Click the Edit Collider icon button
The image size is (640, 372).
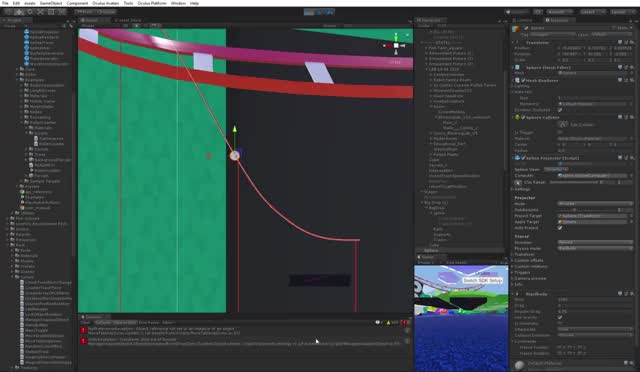(562, 125)
